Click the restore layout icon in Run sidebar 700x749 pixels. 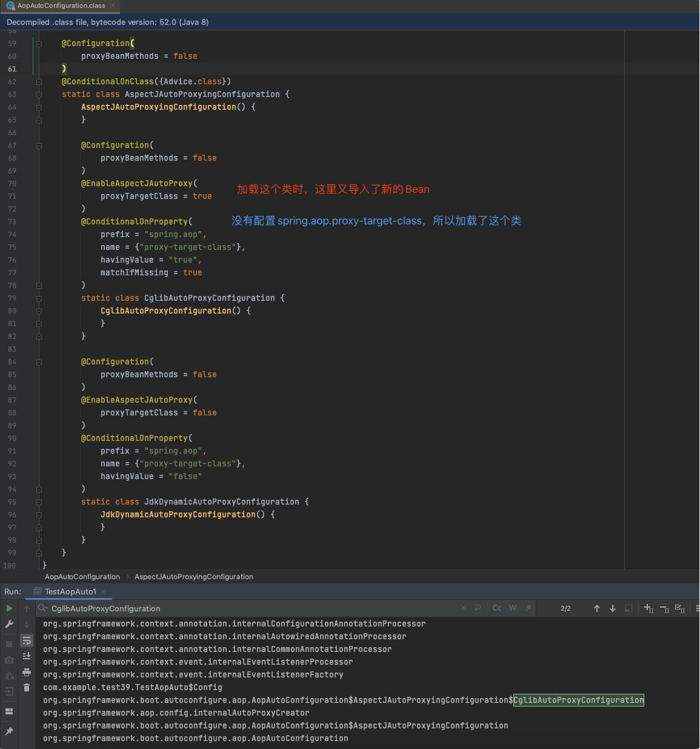pos(9,711)
